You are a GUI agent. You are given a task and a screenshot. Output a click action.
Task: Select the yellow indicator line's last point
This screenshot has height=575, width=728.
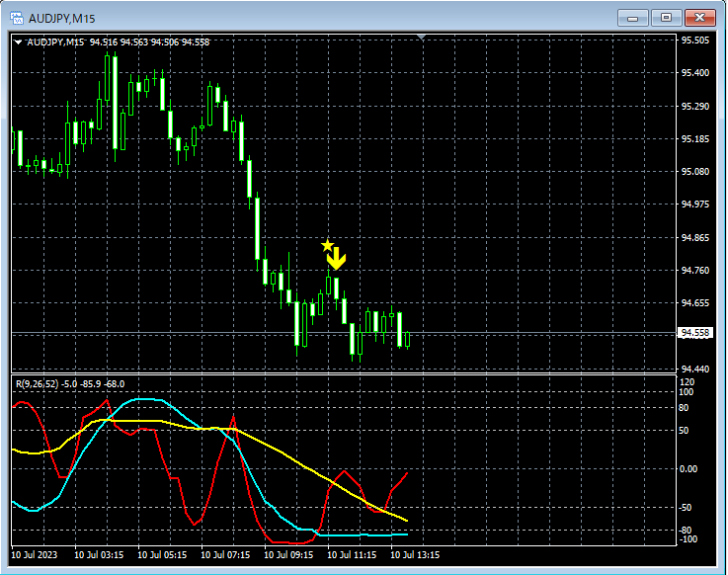coord(407,521)
